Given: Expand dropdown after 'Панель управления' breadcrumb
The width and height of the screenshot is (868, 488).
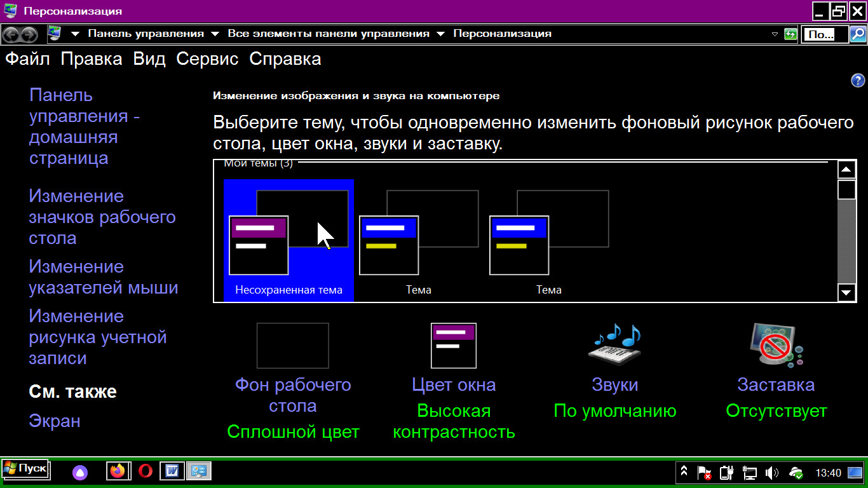Looking at the screenshot, I should pyautogui.click(x=215, y=34).
